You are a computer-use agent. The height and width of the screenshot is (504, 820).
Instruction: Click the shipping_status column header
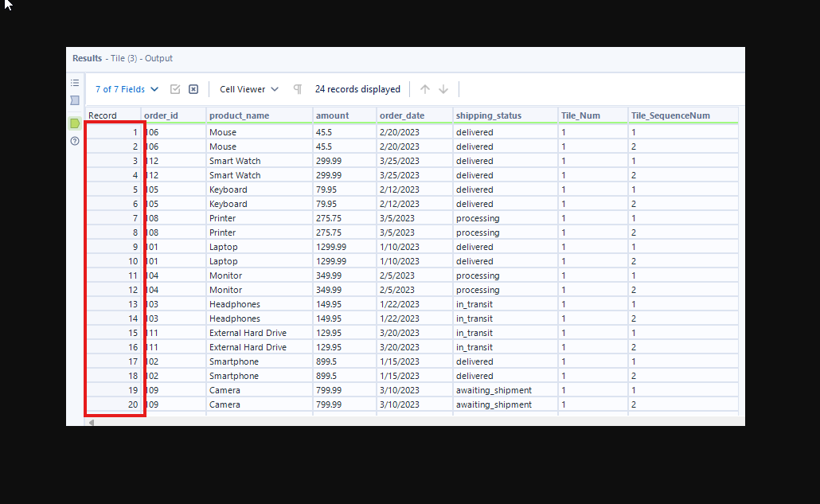point(488,115)
